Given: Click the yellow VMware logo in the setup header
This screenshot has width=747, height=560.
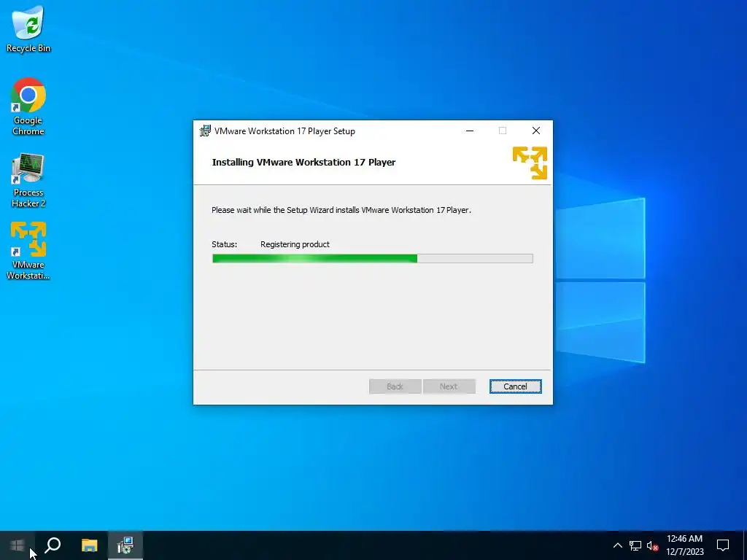Looking at the screenshot, I should pos(530,163).
